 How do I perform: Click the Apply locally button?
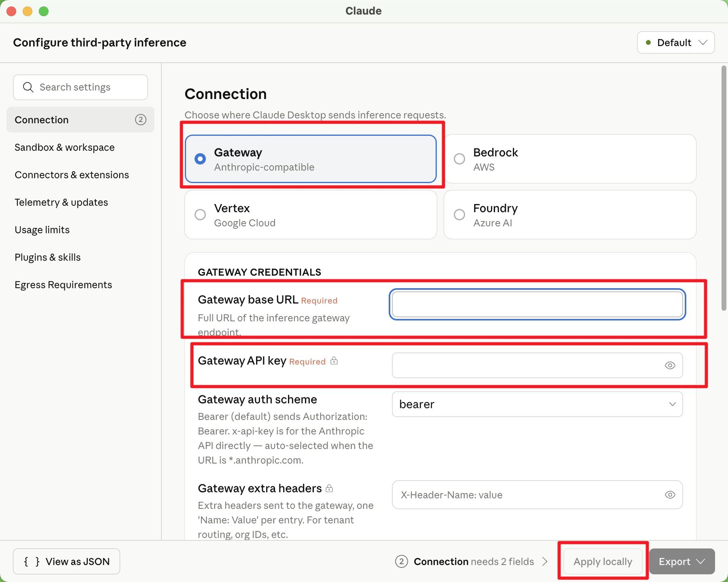pos(603,561)
